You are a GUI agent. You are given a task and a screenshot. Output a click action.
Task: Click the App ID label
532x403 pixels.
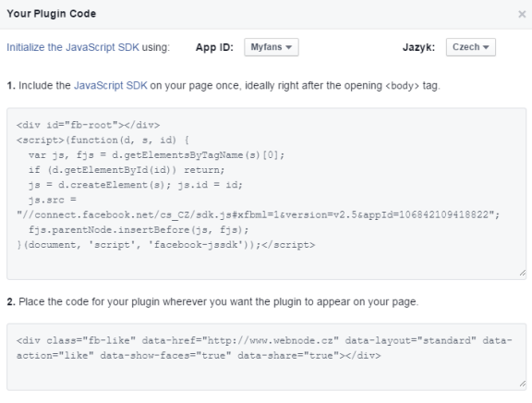(x=214, y=47)
